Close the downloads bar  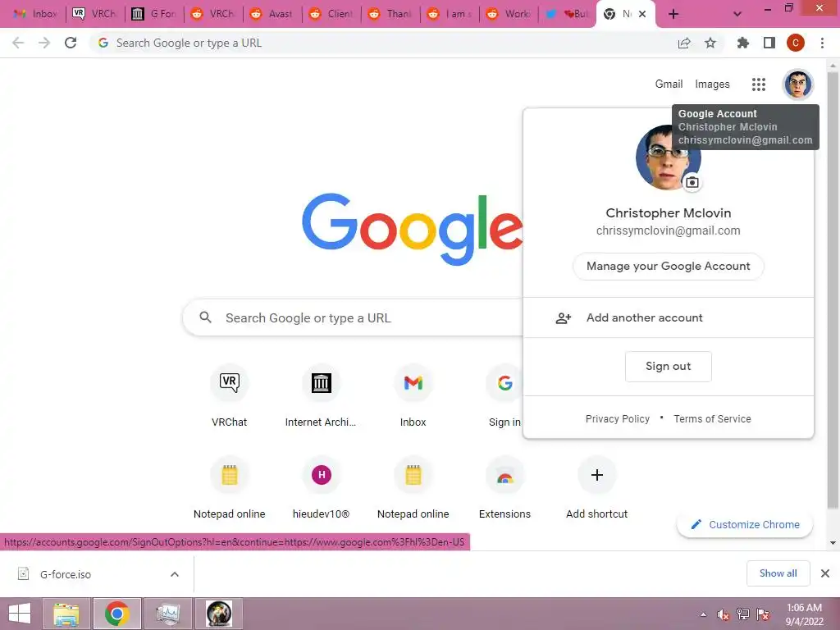(825, 573)
